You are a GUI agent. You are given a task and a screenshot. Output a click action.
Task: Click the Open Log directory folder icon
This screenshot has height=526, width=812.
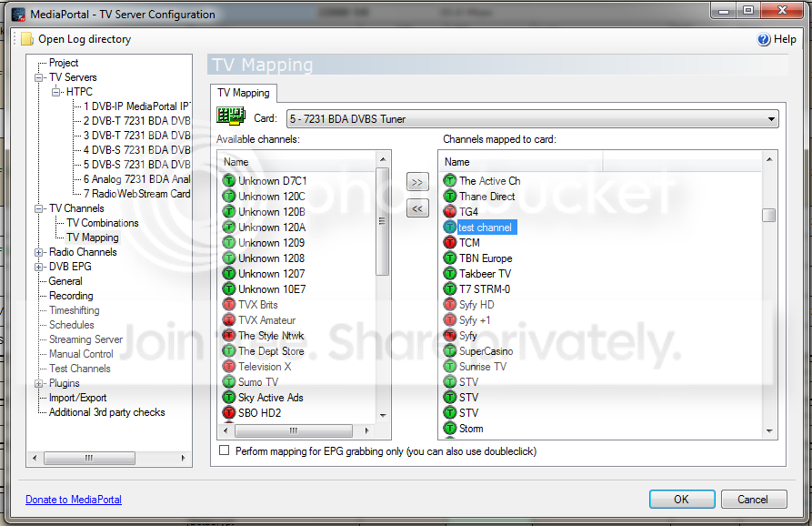(x=27, y=39)
